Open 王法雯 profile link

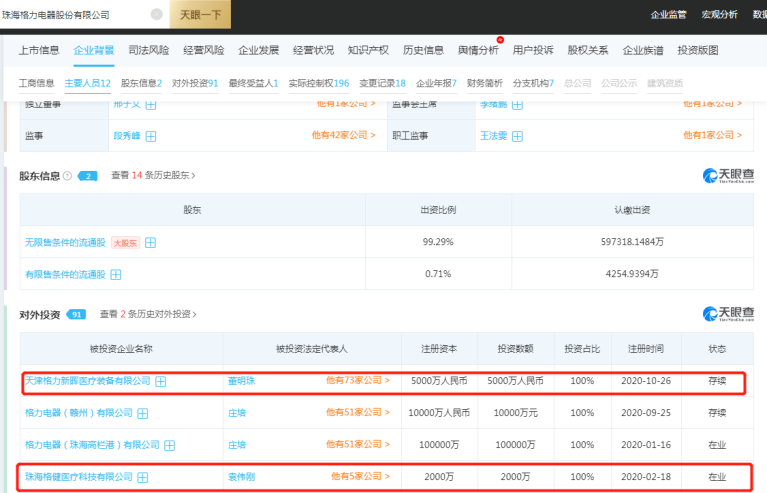(493, 135)
